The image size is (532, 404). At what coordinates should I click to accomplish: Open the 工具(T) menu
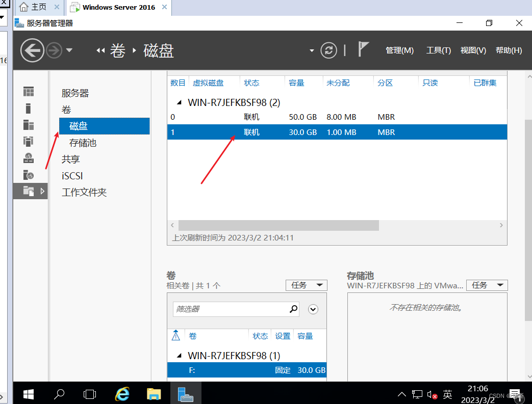[438, 50]
